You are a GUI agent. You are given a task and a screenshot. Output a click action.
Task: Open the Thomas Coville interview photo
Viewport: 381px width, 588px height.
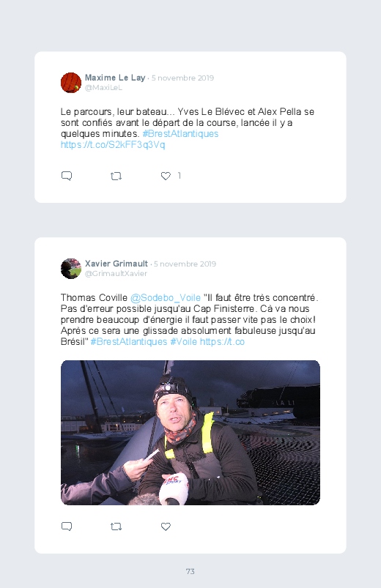click(190, 432)
